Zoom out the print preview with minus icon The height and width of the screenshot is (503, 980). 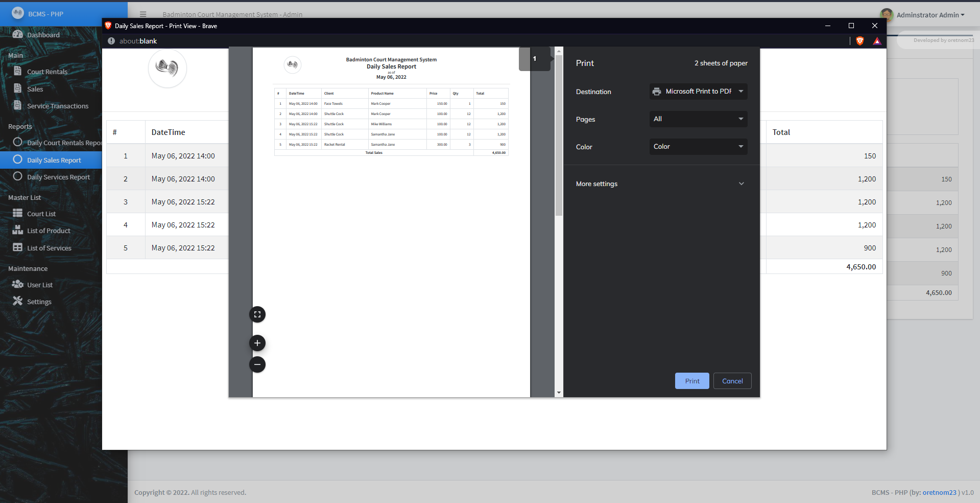coord(257,364)
